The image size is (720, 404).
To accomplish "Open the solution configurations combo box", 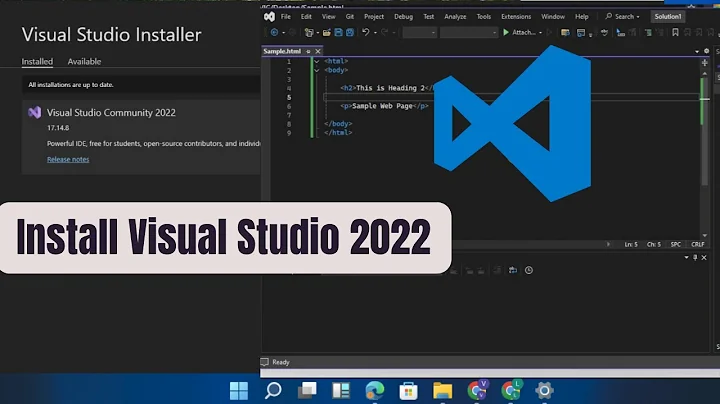I will point(419,33).
